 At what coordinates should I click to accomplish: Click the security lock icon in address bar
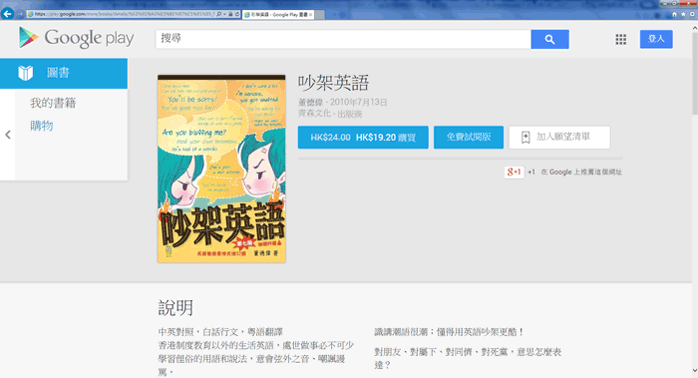(231, 14)
